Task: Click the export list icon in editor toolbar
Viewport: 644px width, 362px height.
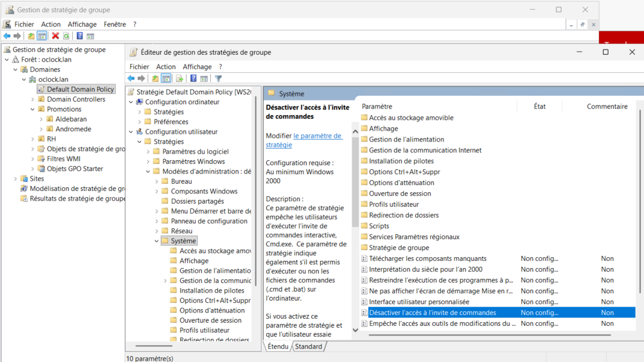Action: [x=179, y=78]
